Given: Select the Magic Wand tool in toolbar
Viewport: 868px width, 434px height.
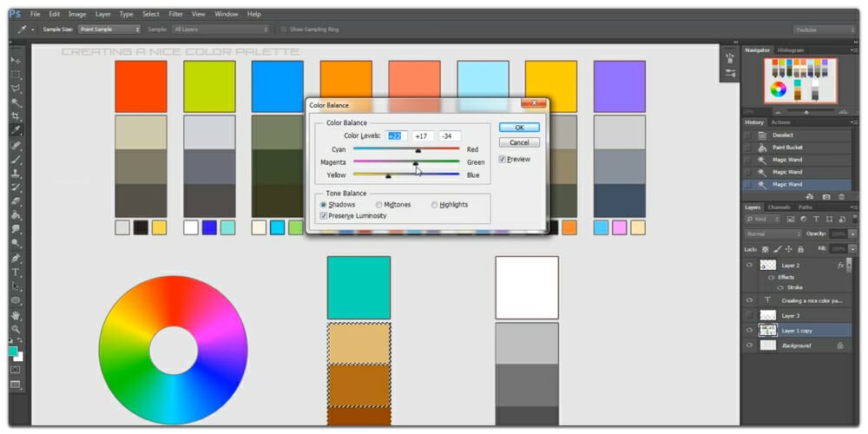Looking at the screenshot, I should (x=16, y=102).
